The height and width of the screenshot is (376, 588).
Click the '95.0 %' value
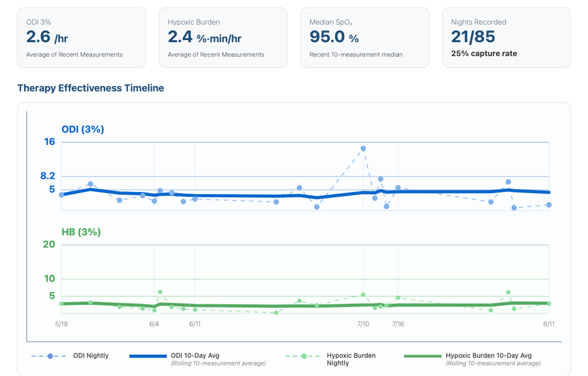(334, 37)
